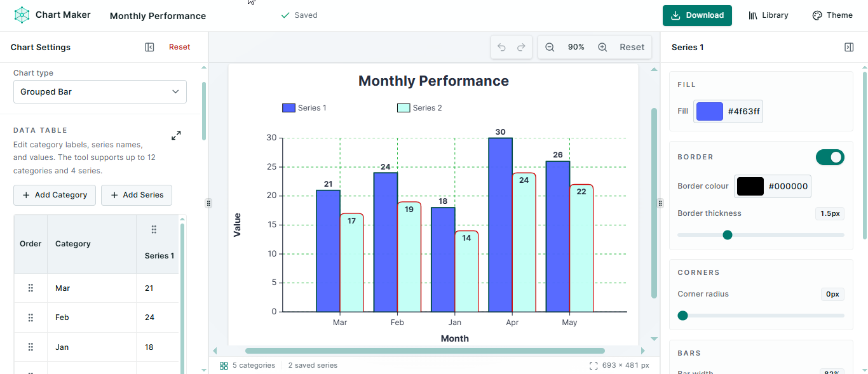Click the fill hex value #4f63ff

click(744, 112)
